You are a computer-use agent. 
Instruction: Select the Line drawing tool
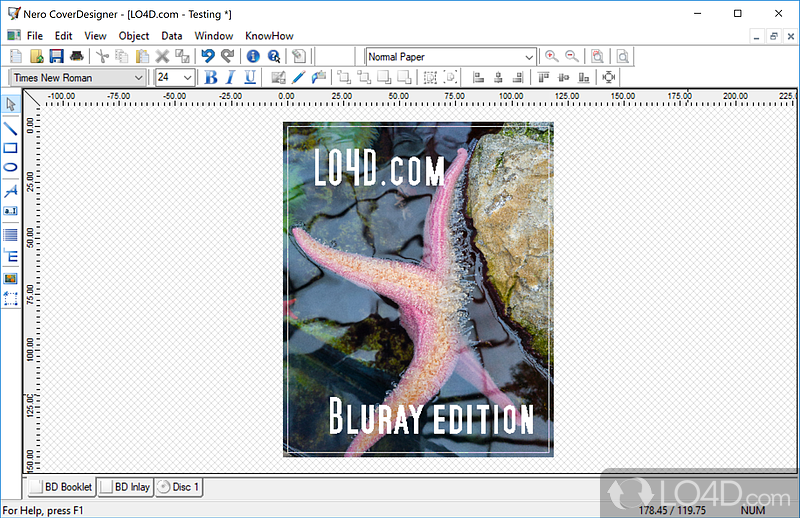point(11,128)
